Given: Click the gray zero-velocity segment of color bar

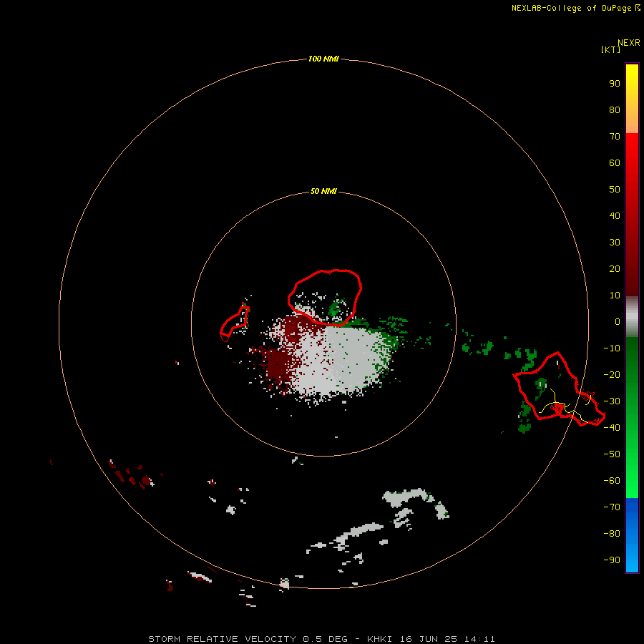Looking at the screenshot, I should [x=632, y=317].
